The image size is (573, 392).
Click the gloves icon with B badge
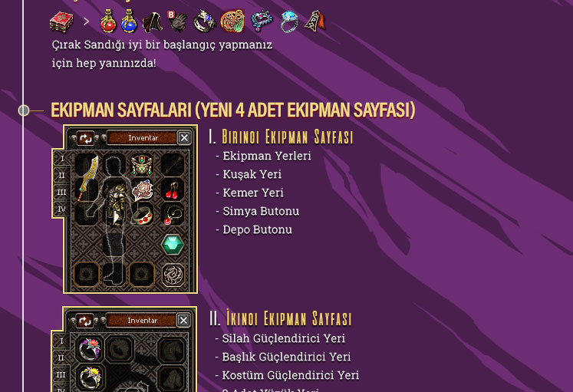[x=177, y=21]
